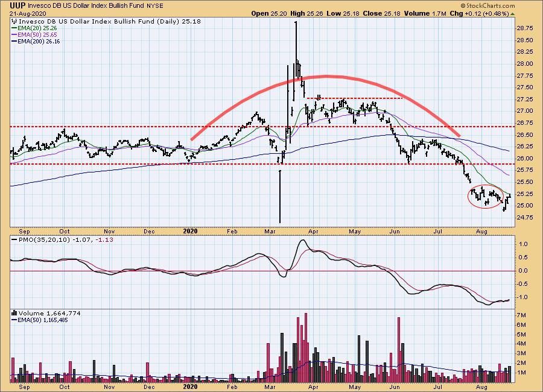Select the High 25.26 value

[x=306, y=13]
